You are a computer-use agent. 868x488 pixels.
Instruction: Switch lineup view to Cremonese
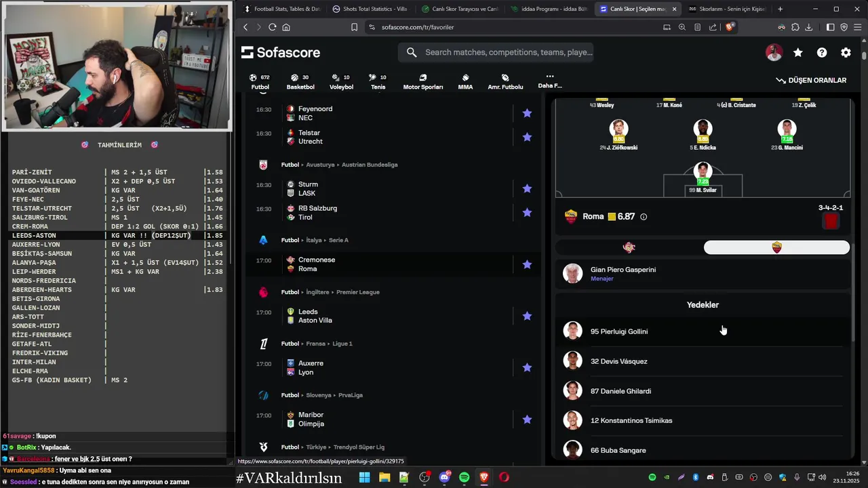629,247
